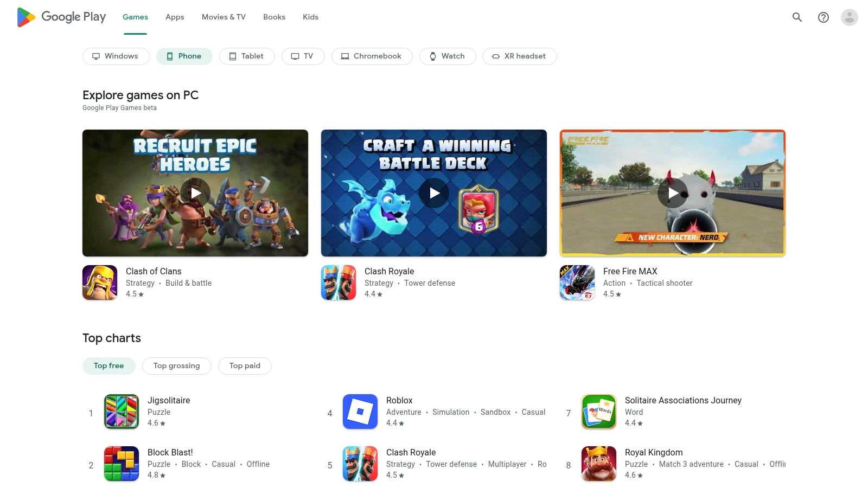
Task: Open the Apps tab
Action: 174,17
